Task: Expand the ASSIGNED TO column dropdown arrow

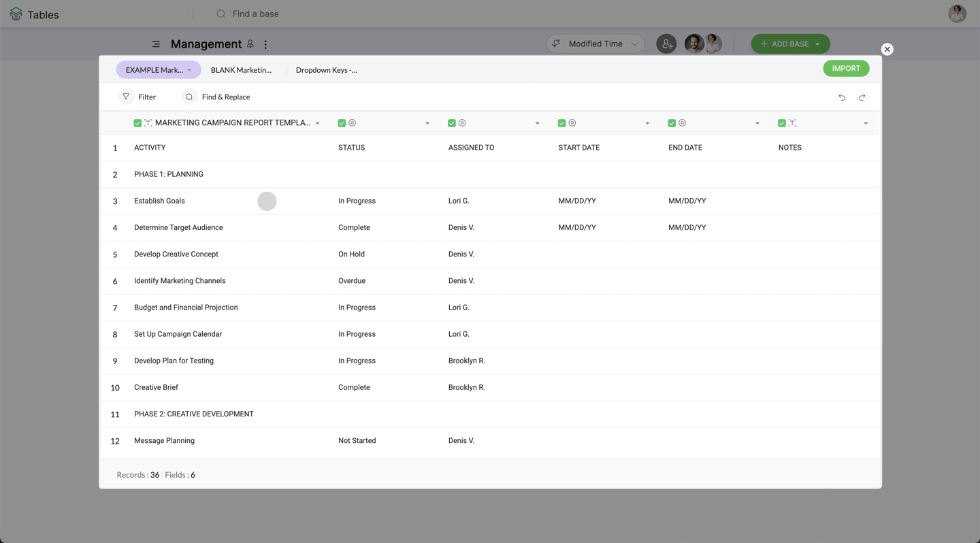Action: (537, 124)
